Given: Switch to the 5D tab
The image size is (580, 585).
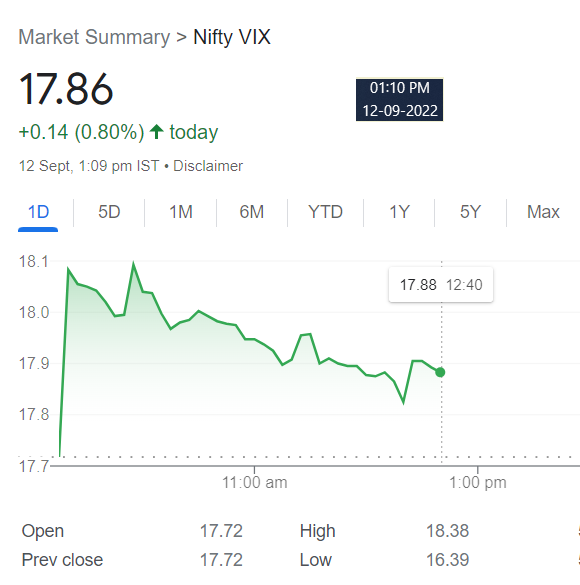Looking at the screenshot, I should click(109, 212).
